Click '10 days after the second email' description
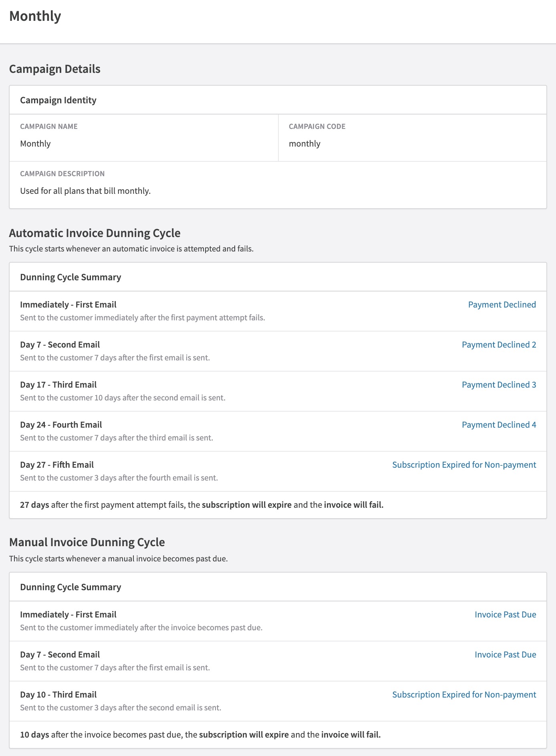The image size is (556, 756). (x=123, y=398)
